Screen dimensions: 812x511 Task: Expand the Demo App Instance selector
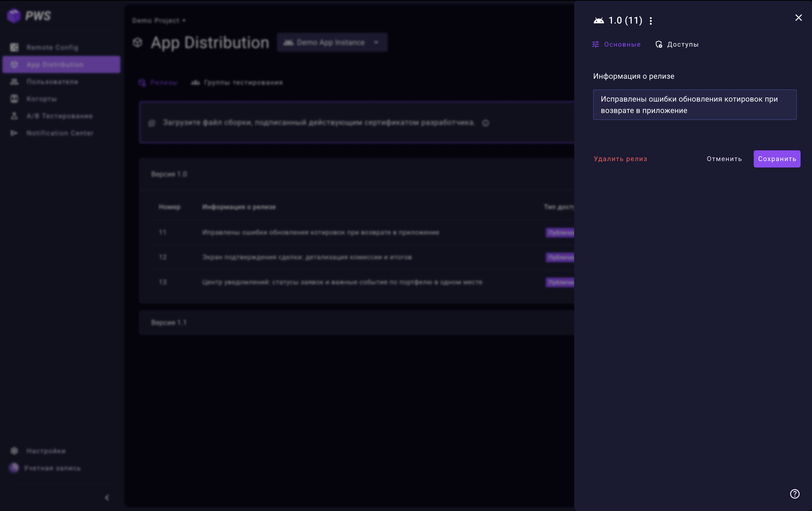(332, 43)
